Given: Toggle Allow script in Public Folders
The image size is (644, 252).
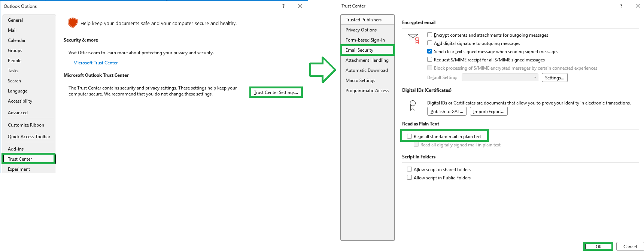Looking at the screenshot, I should (x=410, y=177).
